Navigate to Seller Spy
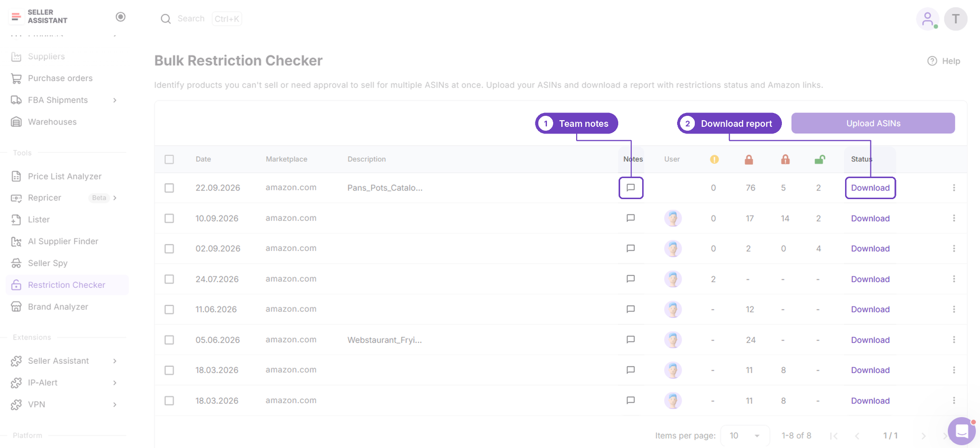 pos(48,263)
